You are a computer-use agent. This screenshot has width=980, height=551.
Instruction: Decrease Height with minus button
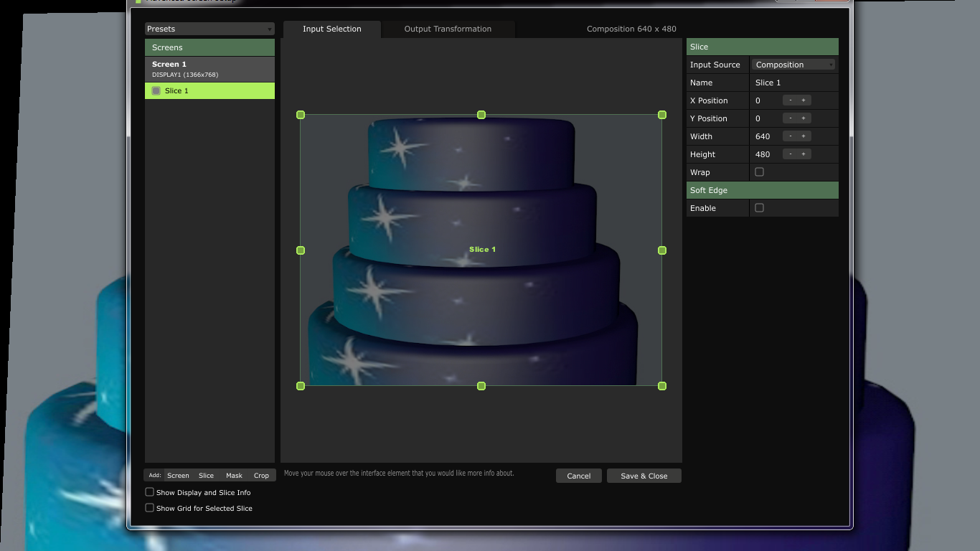pyautogui.click(x=791, y=154)
